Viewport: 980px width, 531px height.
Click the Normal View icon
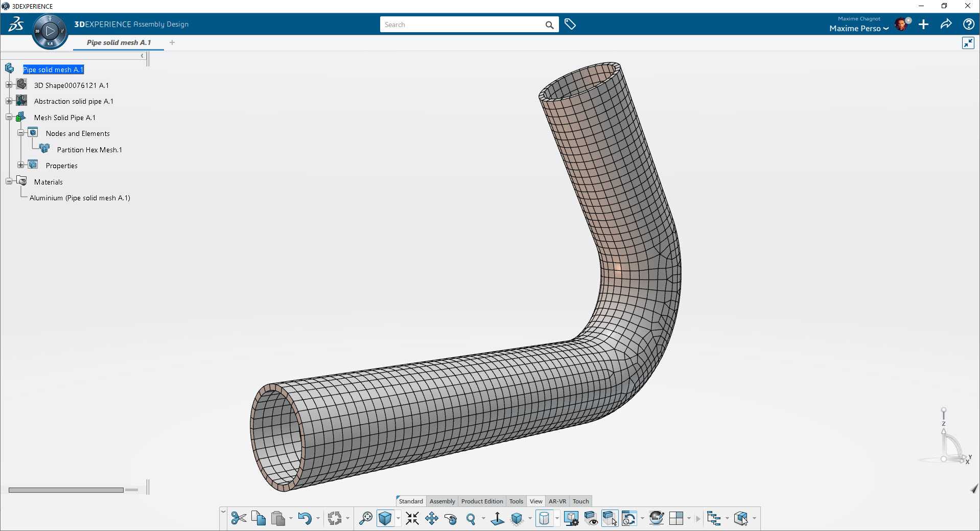(497, 518)
